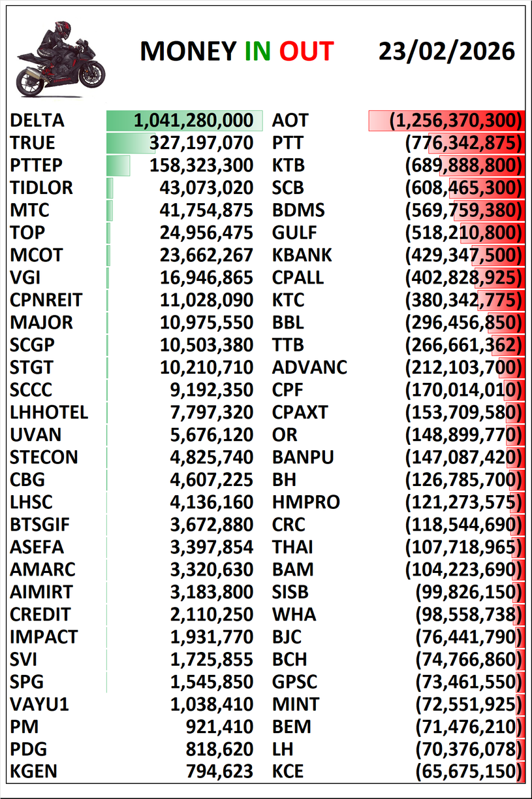Viewport: 532px width, 799px height.
Task: Select the TRUE stock label
Action: (x=33, y=143)
